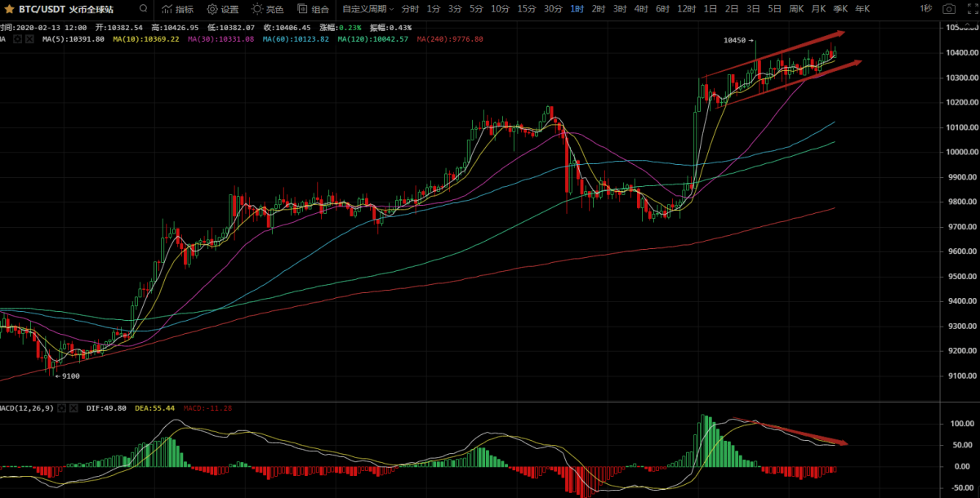Open the symbol search magnifier
Screen dimensions: 980x498
[144, 9]
